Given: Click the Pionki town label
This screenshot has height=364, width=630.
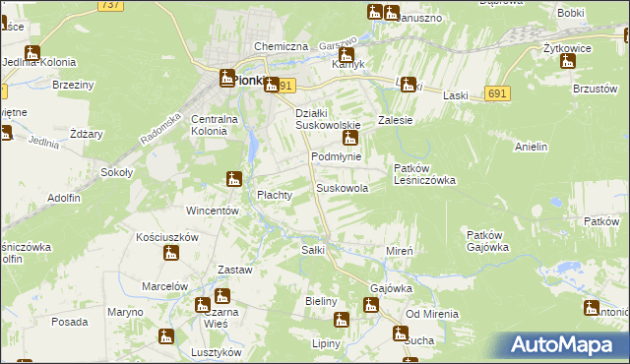Looking at the screenshot, I should [249, 81].
